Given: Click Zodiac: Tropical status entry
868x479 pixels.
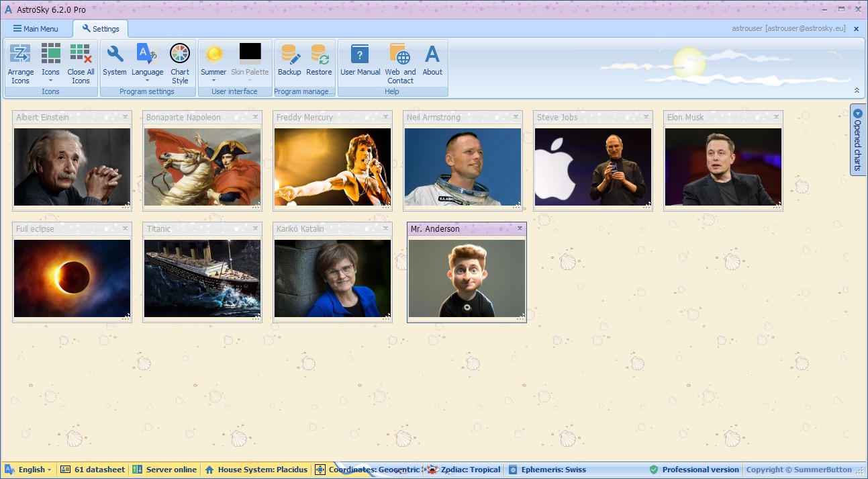Looking at the screenshot, I should click(464, 470).
